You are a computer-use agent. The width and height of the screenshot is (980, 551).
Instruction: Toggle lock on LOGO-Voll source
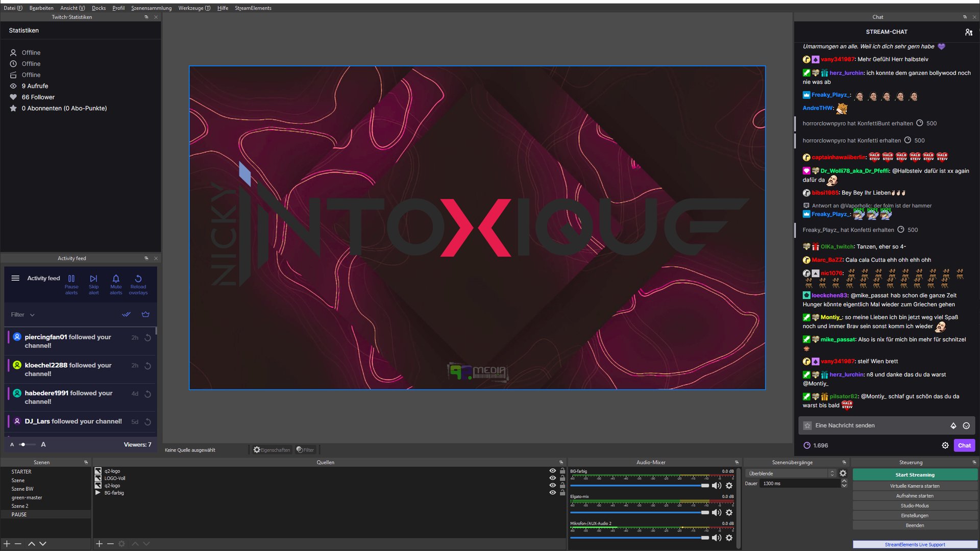pos(562,478)
